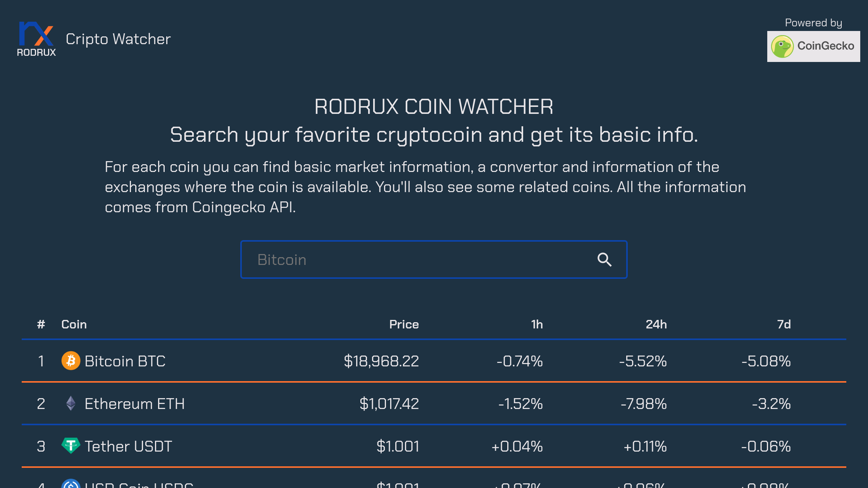Click the Rodrux logo in header
Image resolution: width=868 pixels, height=488 pixels.
(x=36, y=39)
